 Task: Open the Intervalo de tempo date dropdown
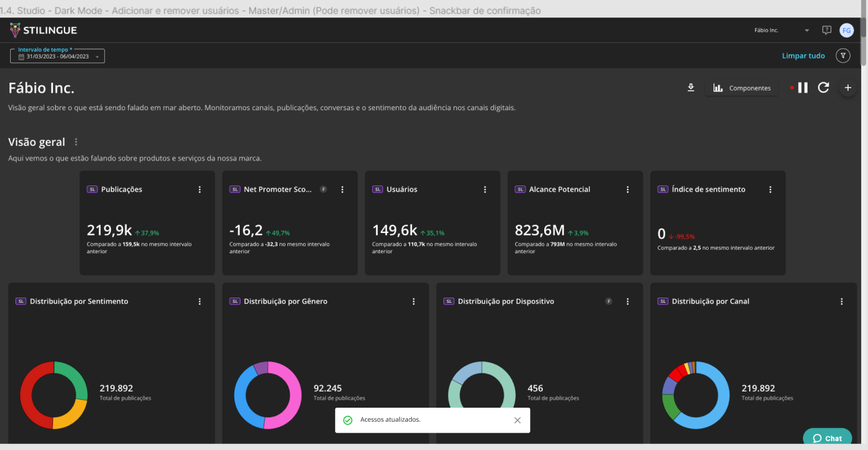point(57,56)
